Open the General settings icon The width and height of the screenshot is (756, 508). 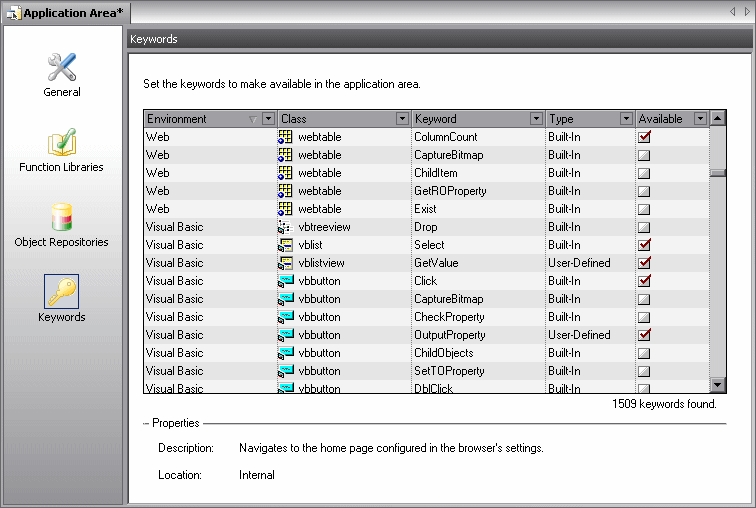(x=62, y=68)
